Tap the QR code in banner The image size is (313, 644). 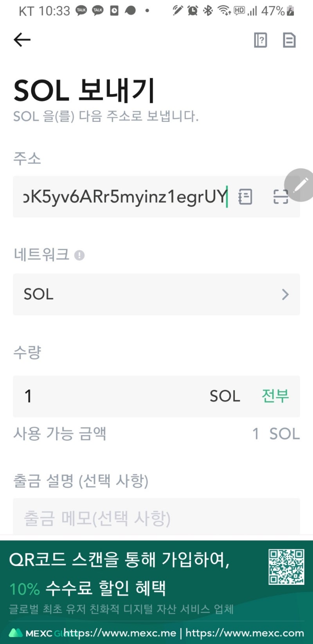coord(286,566)
